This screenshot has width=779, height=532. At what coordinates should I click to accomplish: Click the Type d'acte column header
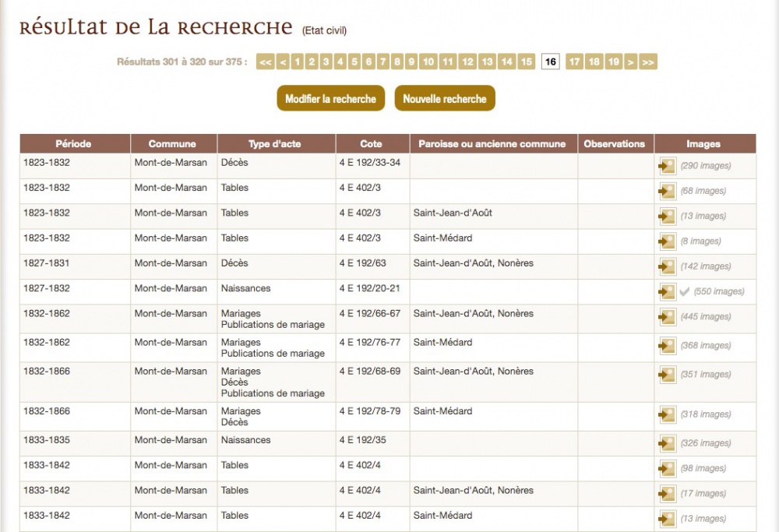[274, 144]
